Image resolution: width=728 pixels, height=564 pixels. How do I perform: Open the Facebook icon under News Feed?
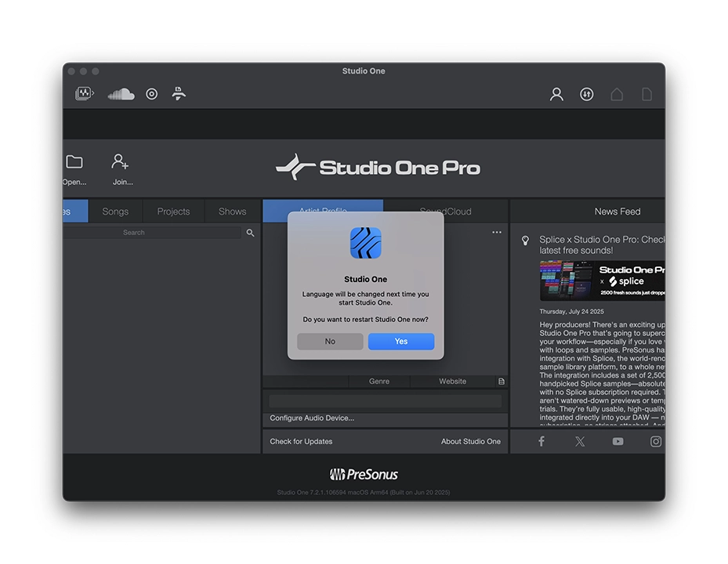[541, 441]
